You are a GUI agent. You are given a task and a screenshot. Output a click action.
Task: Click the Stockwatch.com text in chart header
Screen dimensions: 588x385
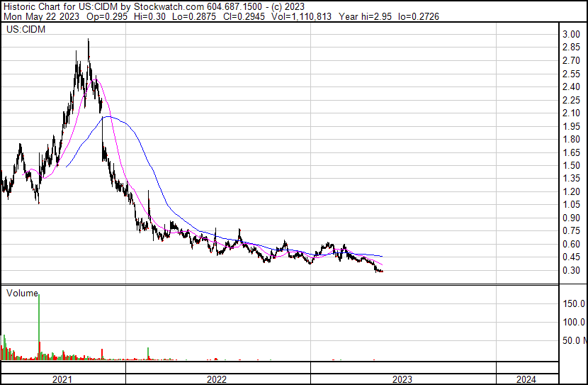click(164, 6)
